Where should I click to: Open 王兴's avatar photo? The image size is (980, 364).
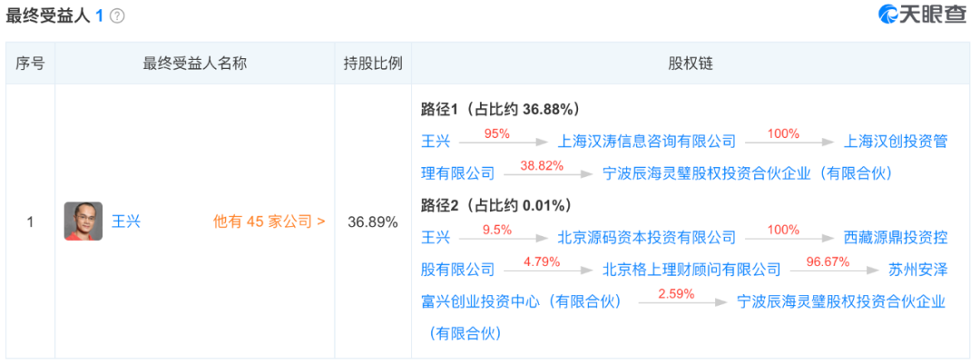tap(83, 221)
